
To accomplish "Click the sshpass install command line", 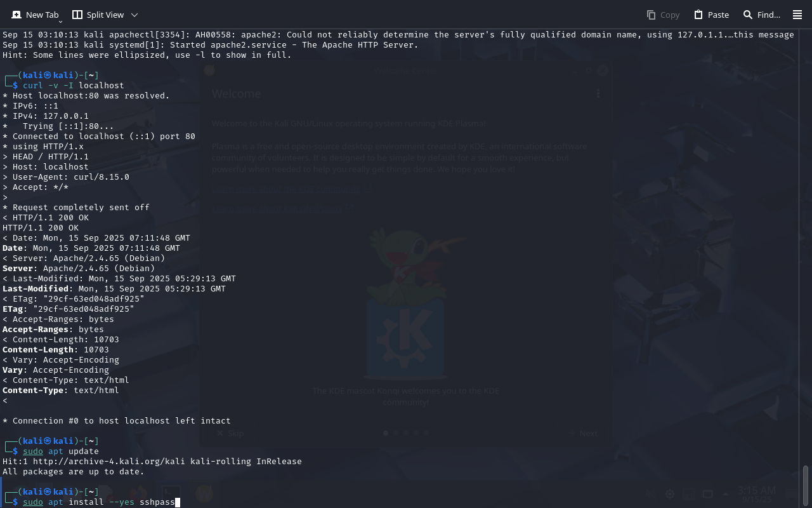I will [x=99, y=502].
